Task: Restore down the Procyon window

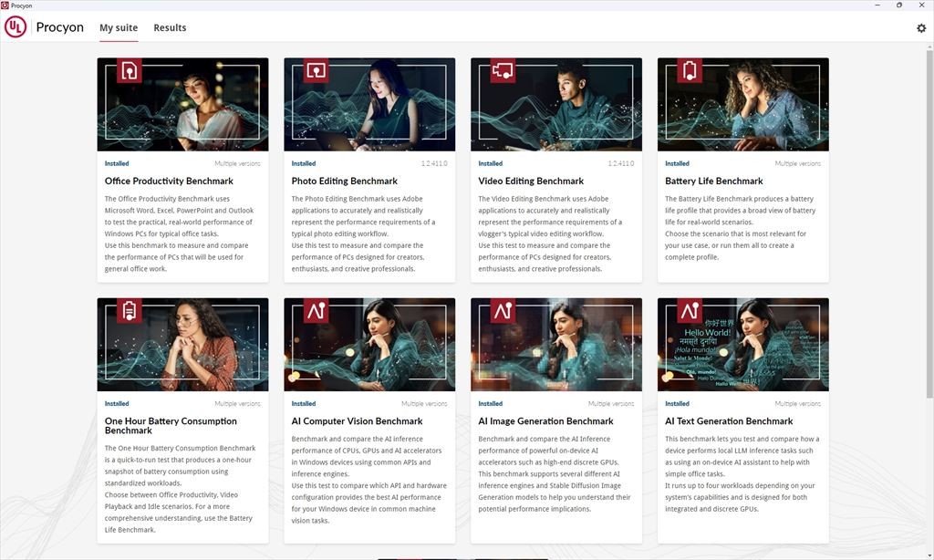Action: point(899,5)
